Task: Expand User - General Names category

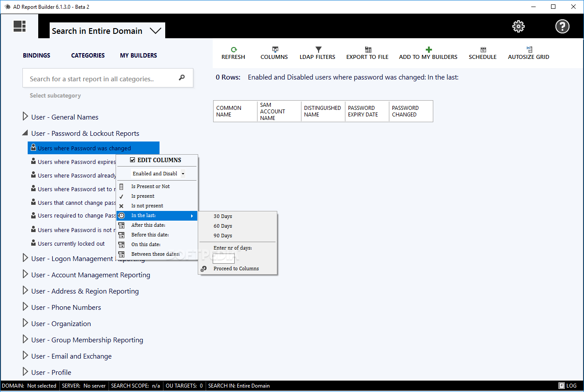Action: coord(25,116)
